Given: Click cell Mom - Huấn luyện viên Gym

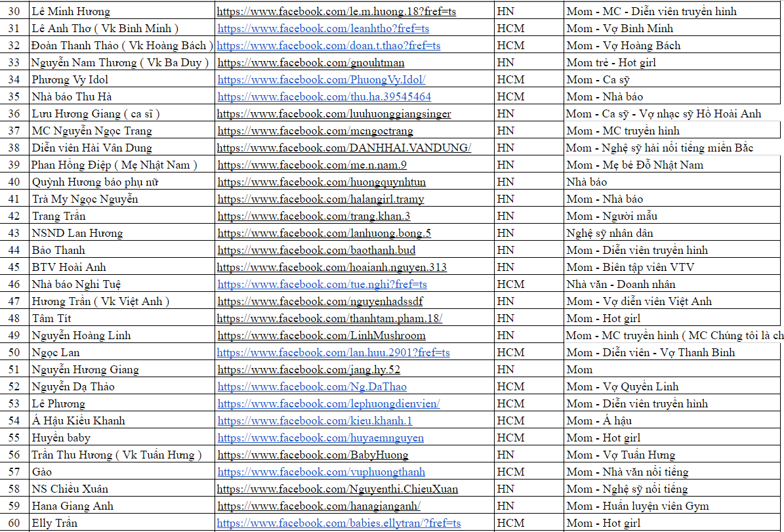Looking at the screenshot, I should click(x=637, y=506).
